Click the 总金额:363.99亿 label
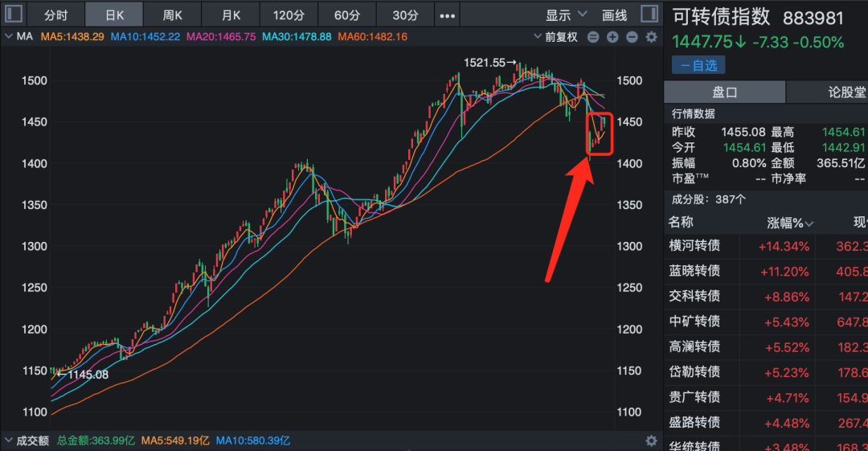The image size is (868, 451). 96,441
